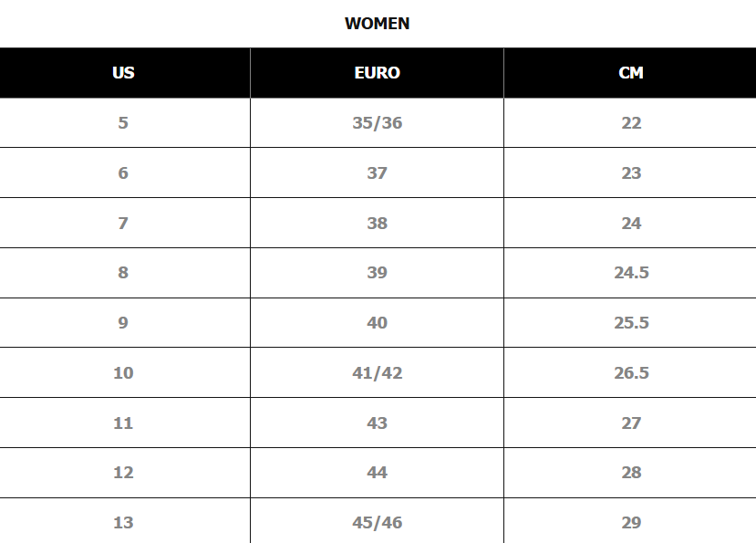Click the 41/42 EURO size cell

[377, 372]
